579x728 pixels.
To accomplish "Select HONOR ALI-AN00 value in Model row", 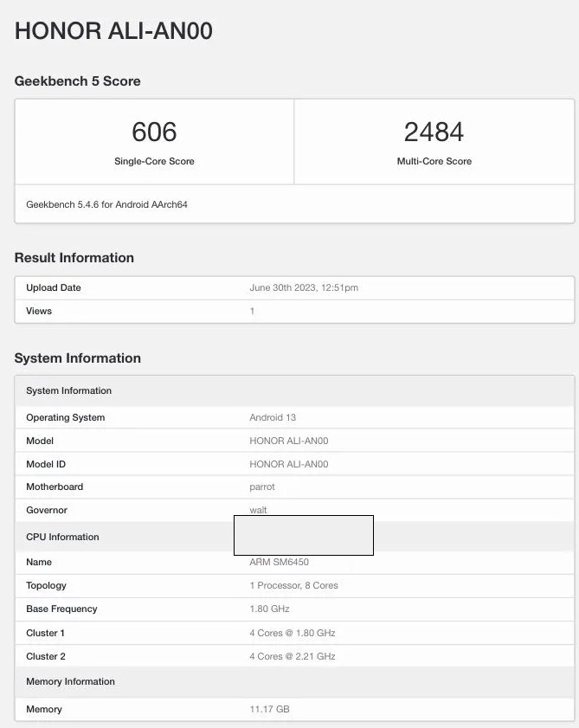I will (x=289, y=441).
